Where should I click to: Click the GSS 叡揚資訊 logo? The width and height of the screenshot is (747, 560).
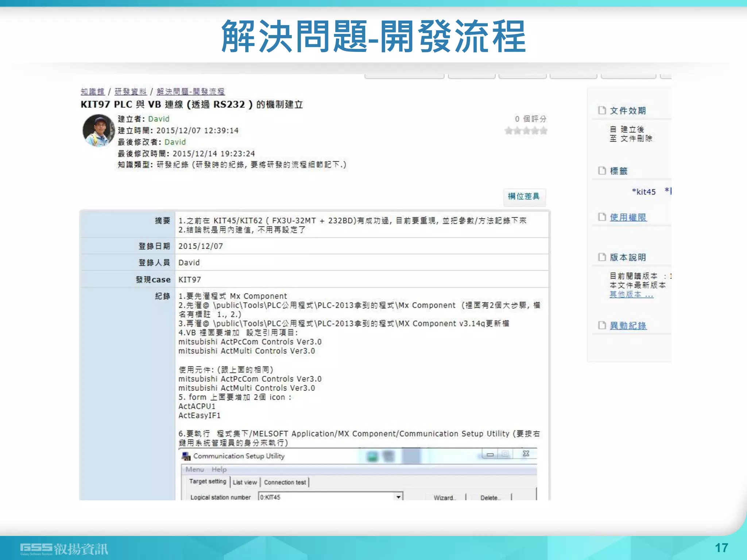point(64,548)
